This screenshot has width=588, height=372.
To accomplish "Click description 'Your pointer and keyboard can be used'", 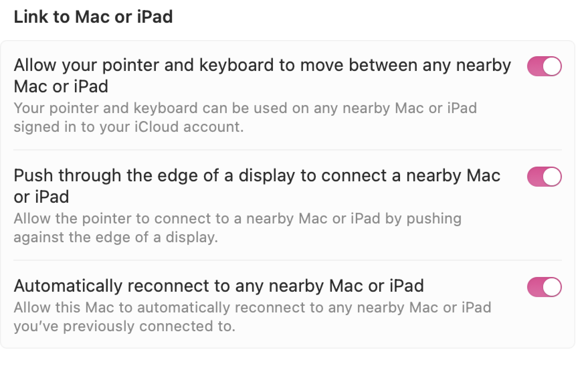I will (x=245, y=108).
